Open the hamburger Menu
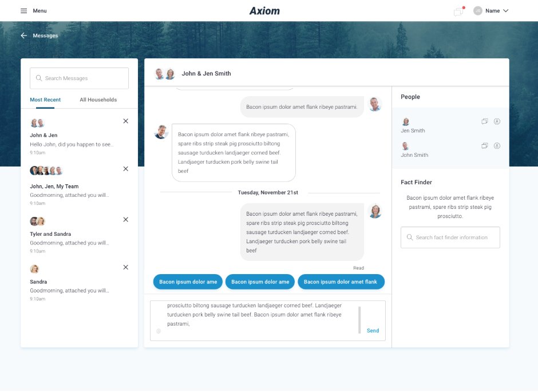This screenshot has height=392, width=538. coord(23,10)
